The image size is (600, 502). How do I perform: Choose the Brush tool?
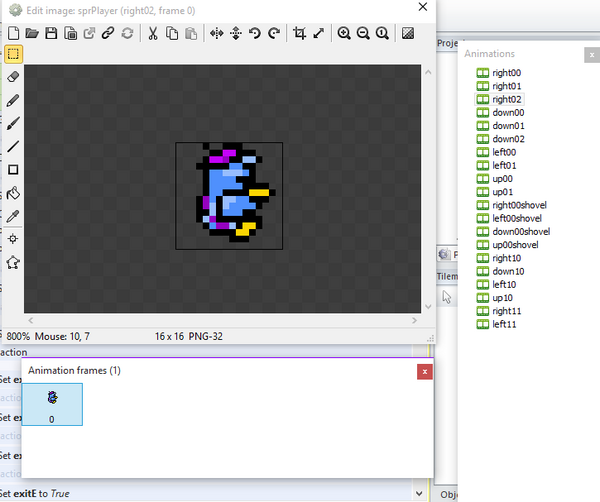pyautogui.click(x=13, y=123)
